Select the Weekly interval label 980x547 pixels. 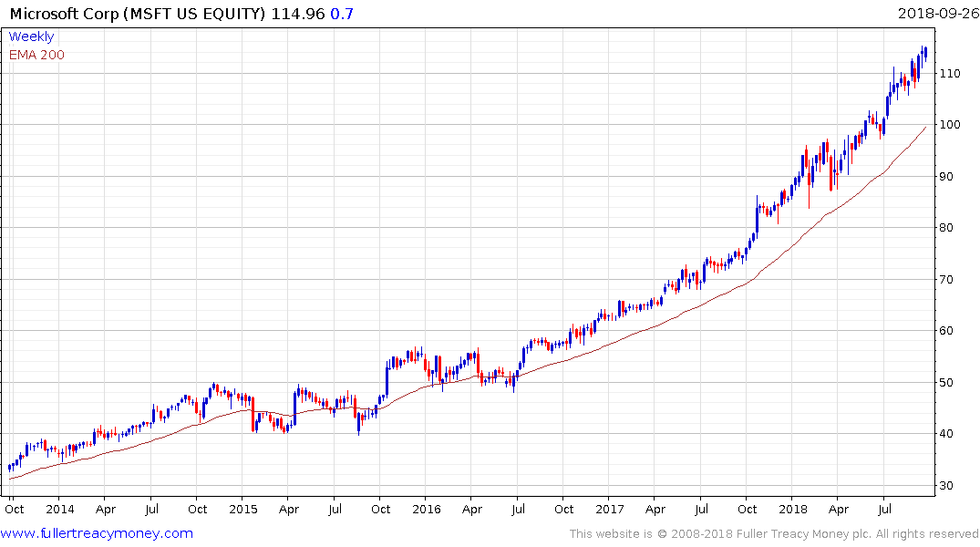tap(31, 36)
